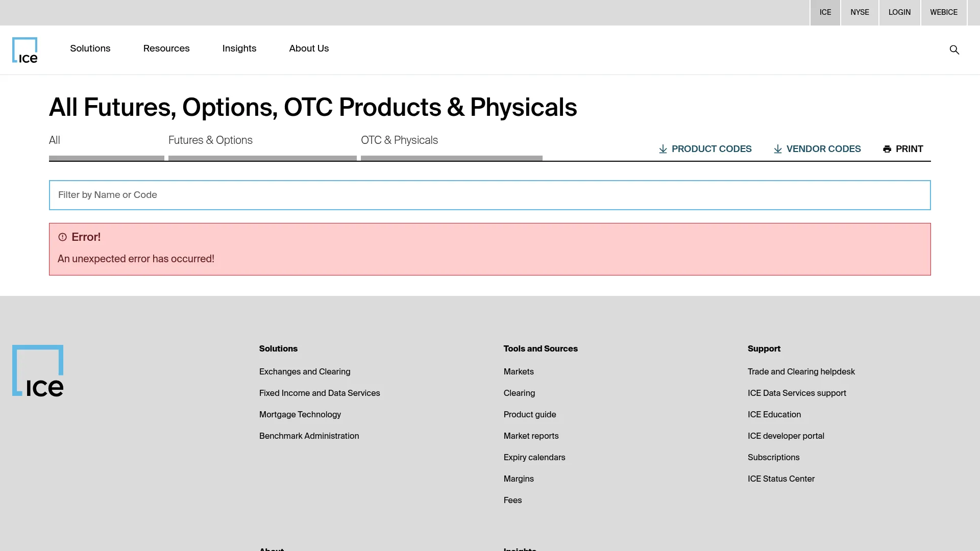The image size is (980, 551).
Task: Go to Subscriptions link
Action: (774, 458)
